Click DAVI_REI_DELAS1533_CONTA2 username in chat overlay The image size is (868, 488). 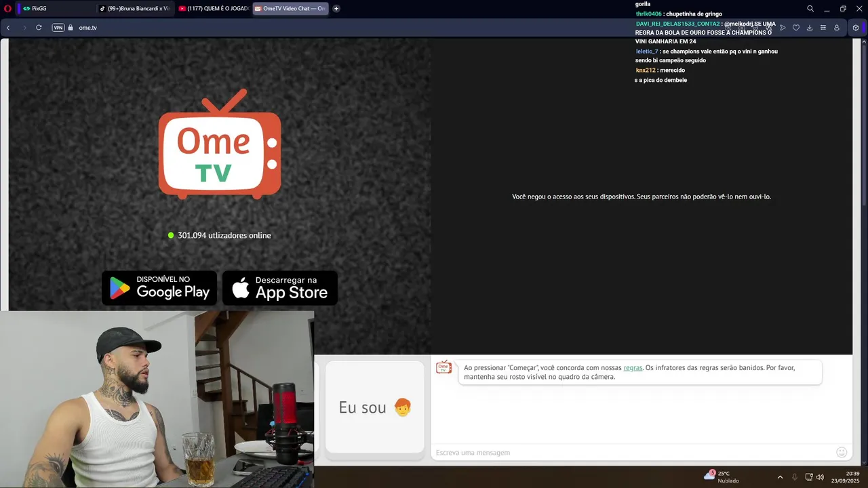coord(677,24)
